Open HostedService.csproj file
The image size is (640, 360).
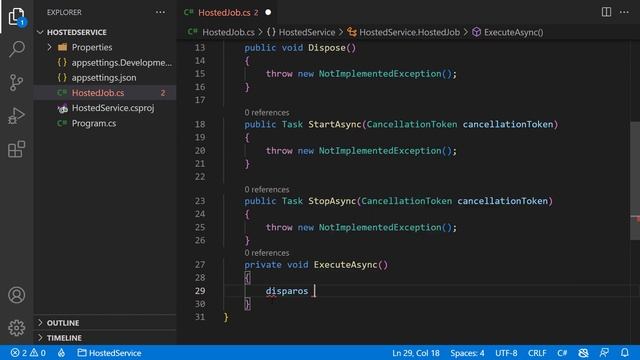coord(113,108)
